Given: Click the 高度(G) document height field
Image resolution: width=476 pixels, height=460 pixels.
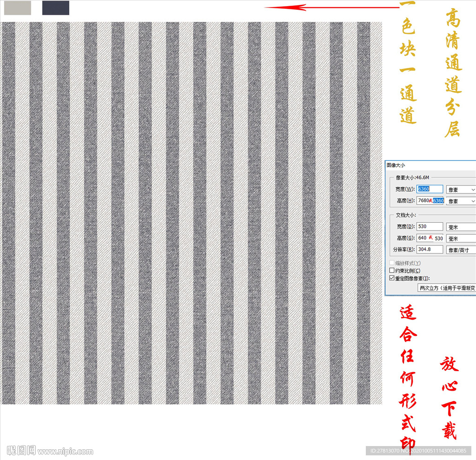Looking at the screenshot, I should point(430,238).
